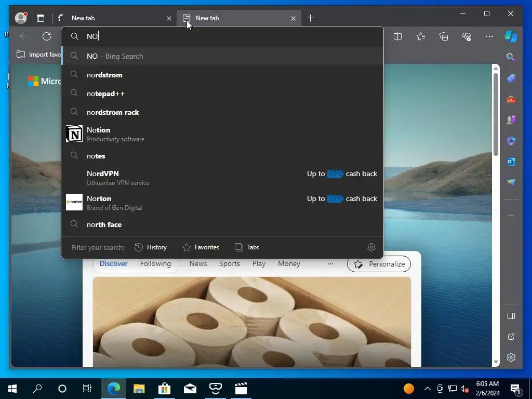This screenshot has width=532, height=399.
Task: Select the 'nordstrom' suggestion
Action: 222,75
